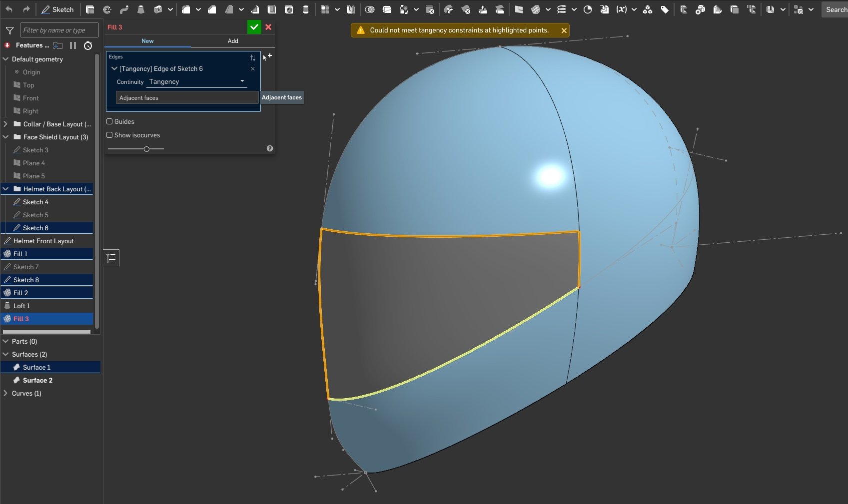Image resolution: width=848 pixels, height=504 pixels.
Task: Expand the Curves group in surfaces list
Action: point(6,393)
